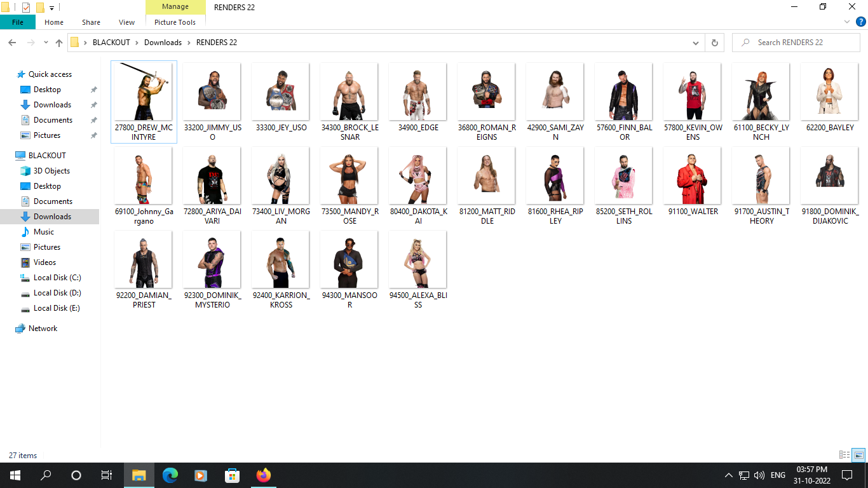
Task: Open recent locations dropdown arrow
Action: (x=46, y=43)
